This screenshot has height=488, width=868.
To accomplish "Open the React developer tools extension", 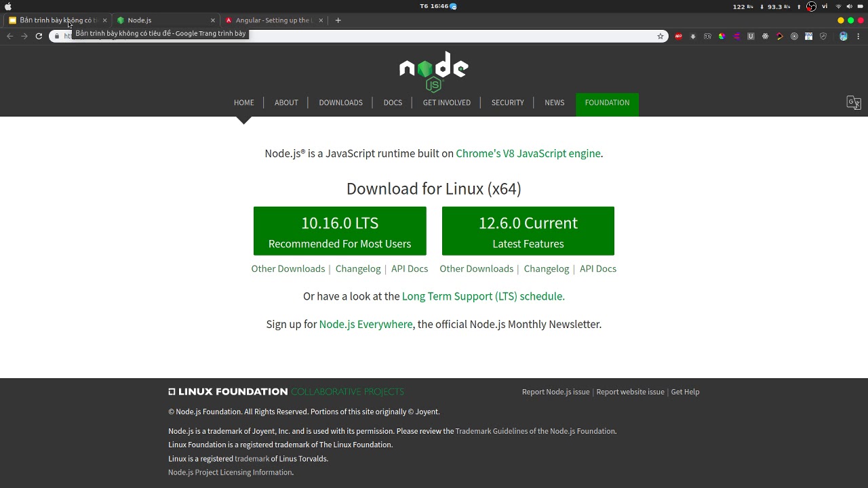I will coord(766,37).
